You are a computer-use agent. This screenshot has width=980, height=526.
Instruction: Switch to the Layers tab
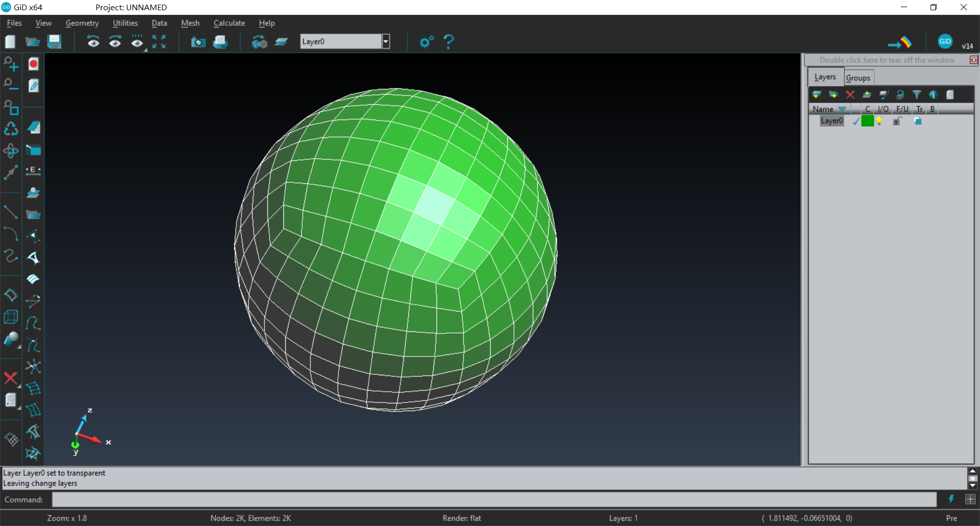[x=825, y=77]
